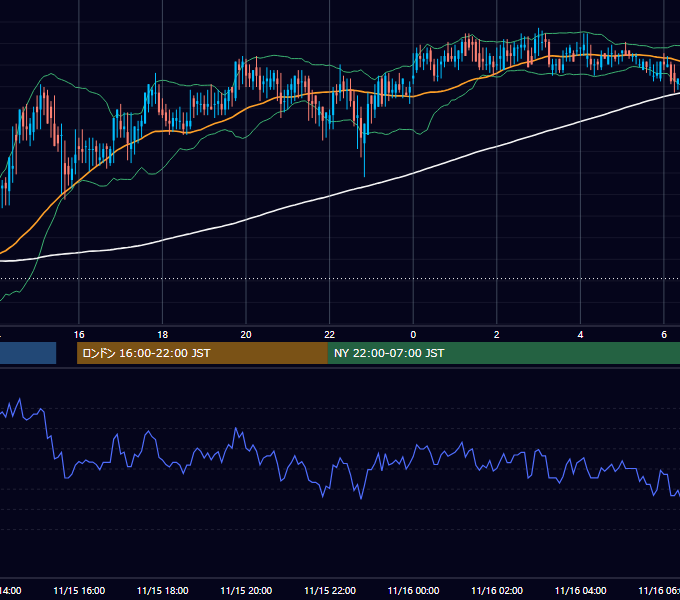Click the hour label 0 on time axis

413,335
